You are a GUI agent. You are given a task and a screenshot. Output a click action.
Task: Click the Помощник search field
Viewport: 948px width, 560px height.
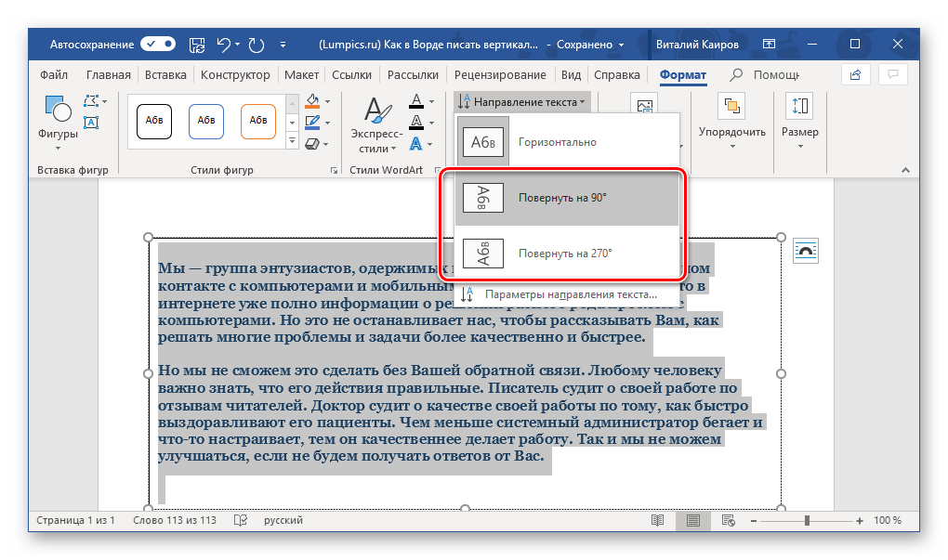click(766, 75)
